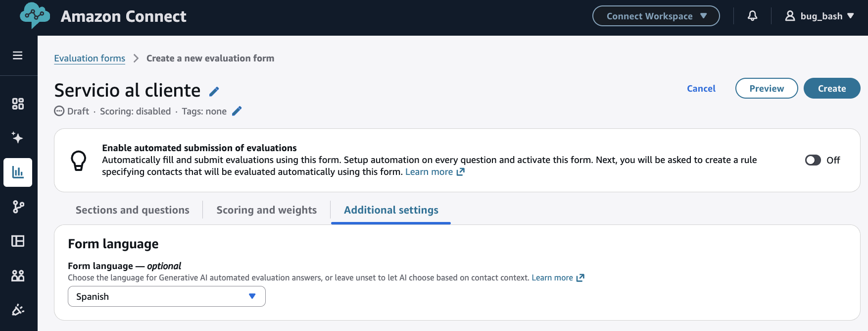The width and height of the screenshot is (868, 331).
Task: Edit scoring and tags with pencil icon
Action: [x=237, y=111]
